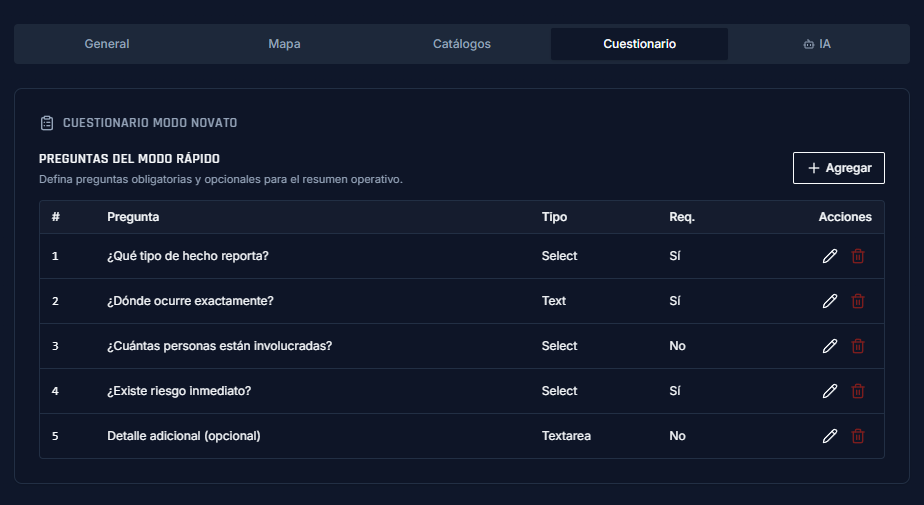Edit 'Detalle adicional (opcional)' pencil icon
Screen dimensions: 924x505
(830, 436)
